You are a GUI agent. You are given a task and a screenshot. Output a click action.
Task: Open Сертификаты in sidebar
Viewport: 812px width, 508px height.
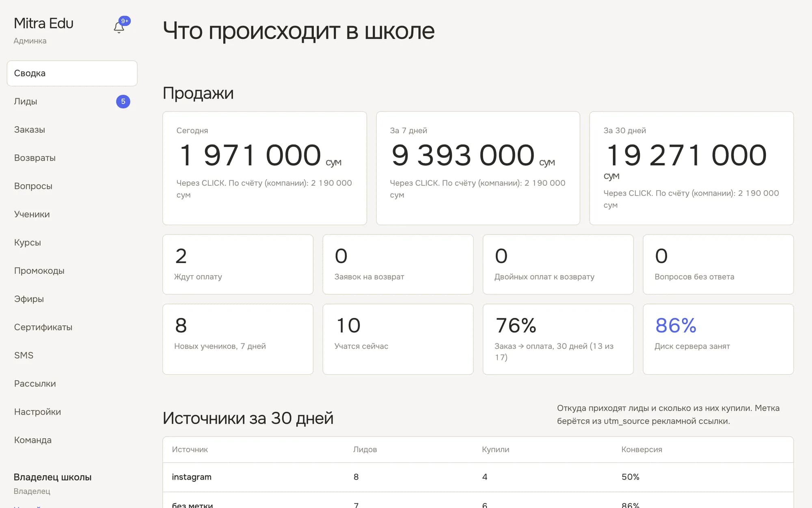[72, 327]
